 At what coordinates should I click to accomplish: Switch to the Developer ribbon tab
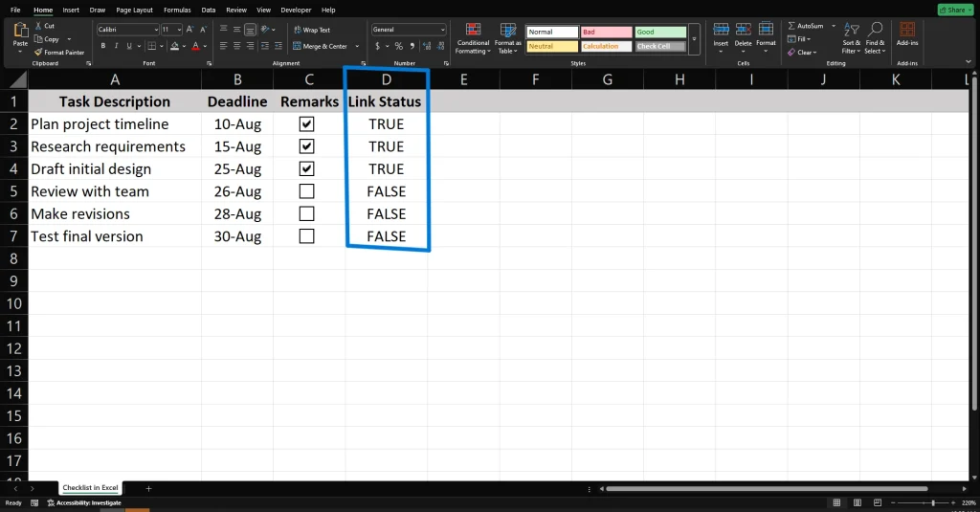point(296,10)
